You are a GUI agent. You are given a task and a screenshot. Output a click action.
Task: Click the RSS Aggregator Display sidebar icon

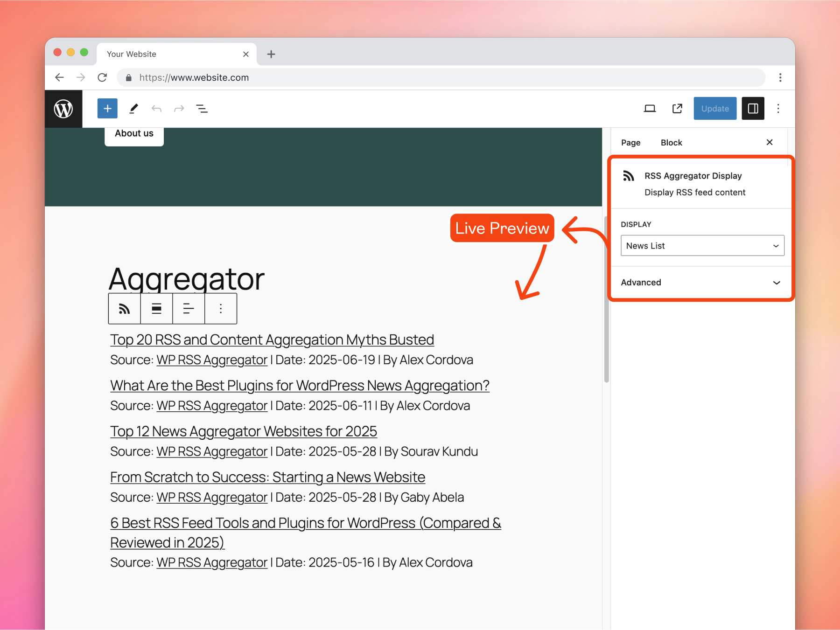tap(629, 176)
